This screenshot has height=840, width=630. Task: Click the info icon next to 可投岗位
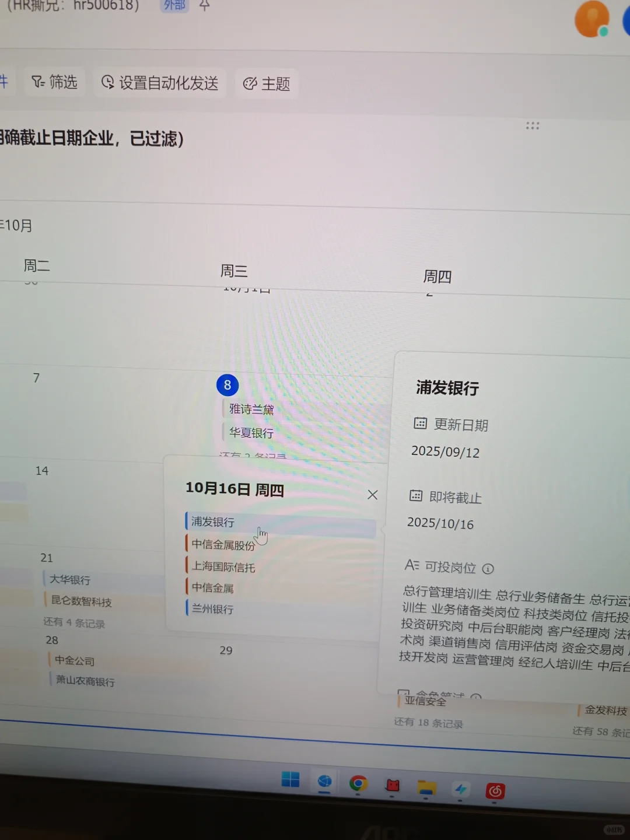[488, 569]
